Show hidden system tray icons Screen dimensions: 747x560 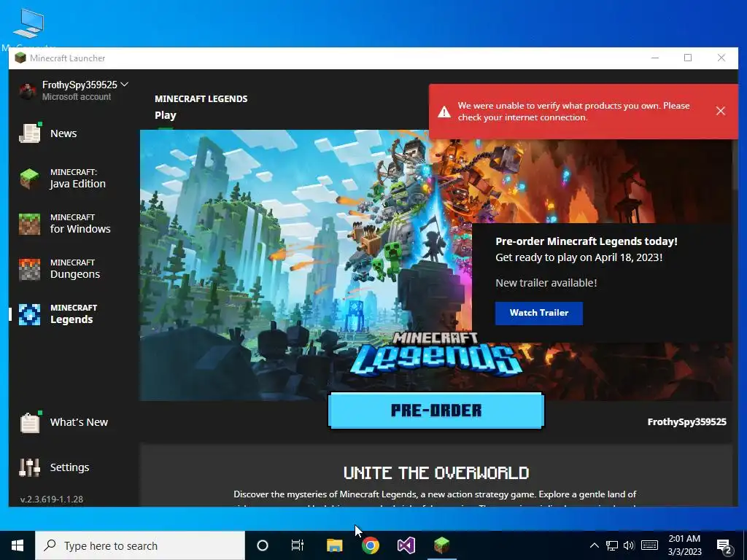pyautogui.click(x=594, y=545)
